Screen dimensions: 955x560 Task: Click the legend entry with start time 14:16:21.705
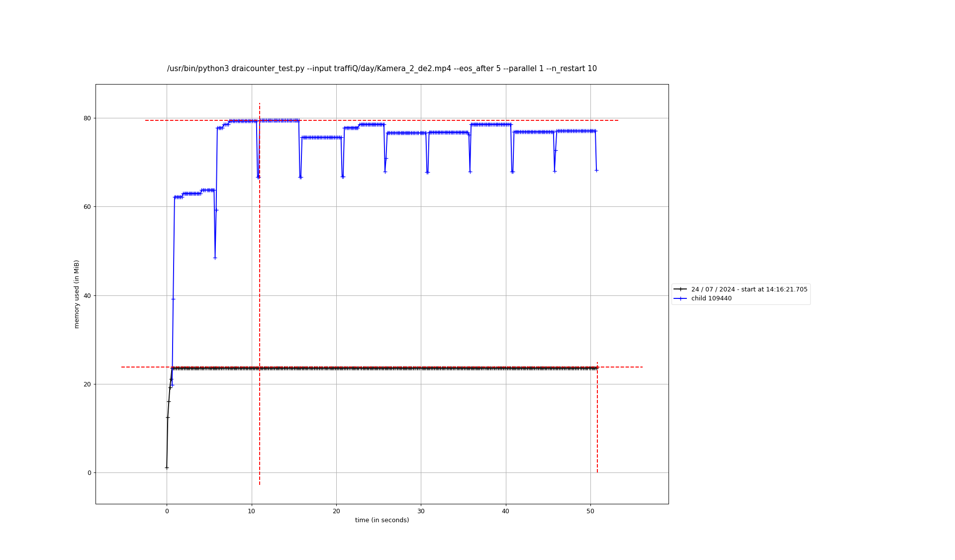(749, 289)
